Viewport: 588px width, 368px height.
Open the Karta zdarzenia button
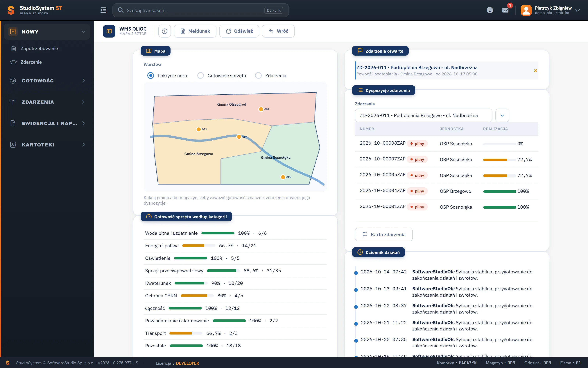[384, 235]
